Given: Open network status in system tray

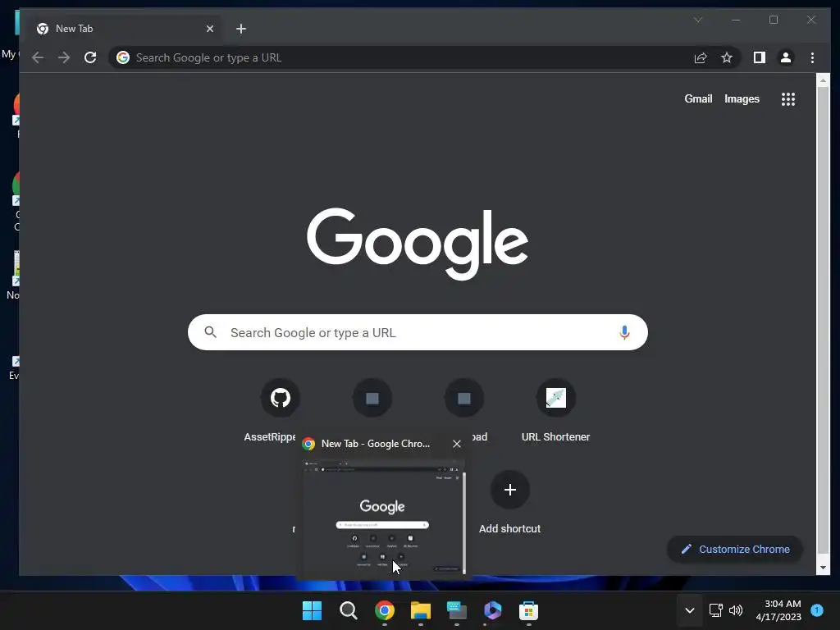Looking at the screenshot, I should point(715,610).
